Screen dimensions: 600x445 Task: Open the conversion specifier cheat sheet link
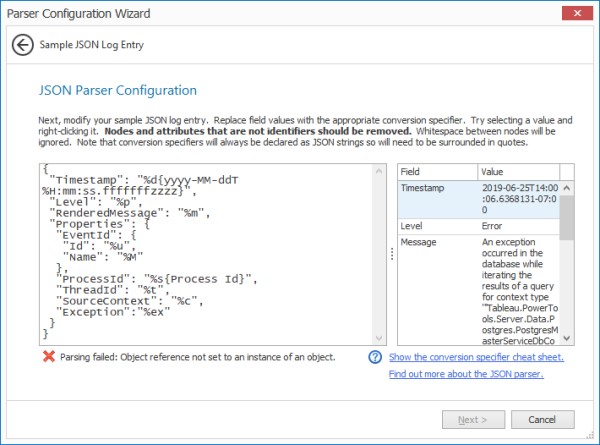(x=476, y=357)
